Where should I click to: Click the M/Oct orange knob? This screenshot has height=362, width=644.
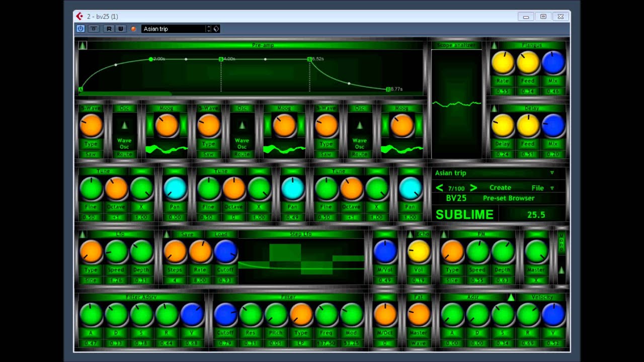385,314
